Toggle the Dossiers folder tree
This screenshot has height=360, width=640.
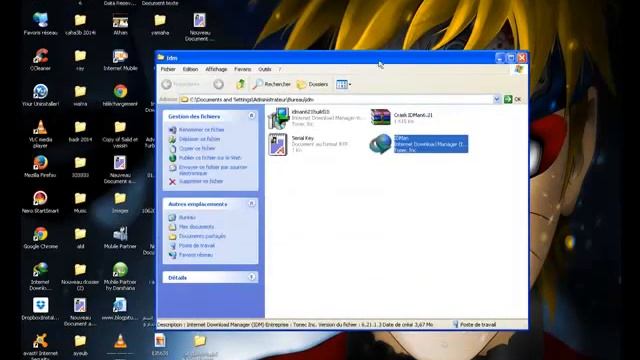(x=312, y=84)
